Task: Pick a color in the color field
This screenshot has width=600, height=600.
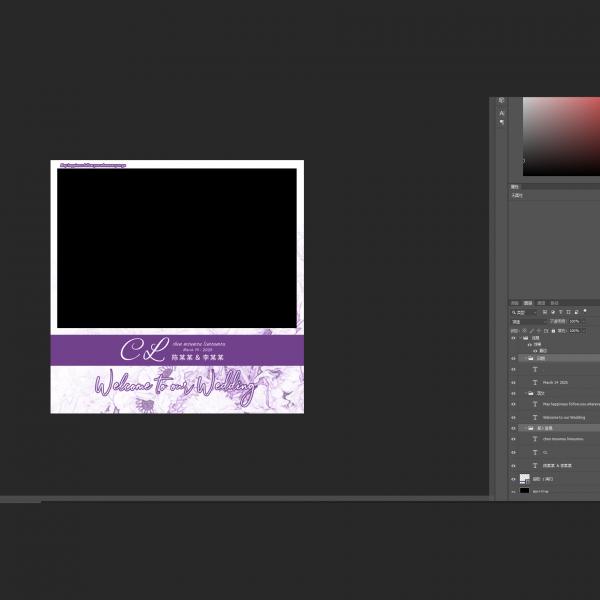Action: 560,135
